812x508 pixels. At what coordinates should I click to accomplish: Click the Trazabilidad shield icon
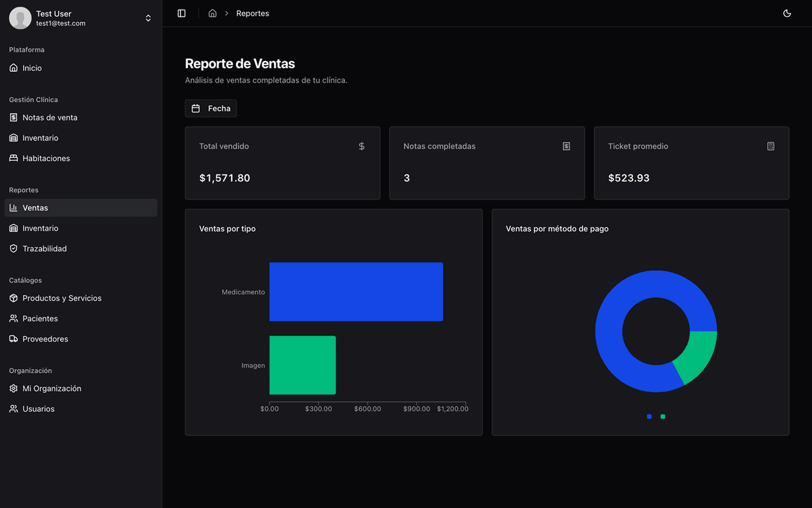14,248
